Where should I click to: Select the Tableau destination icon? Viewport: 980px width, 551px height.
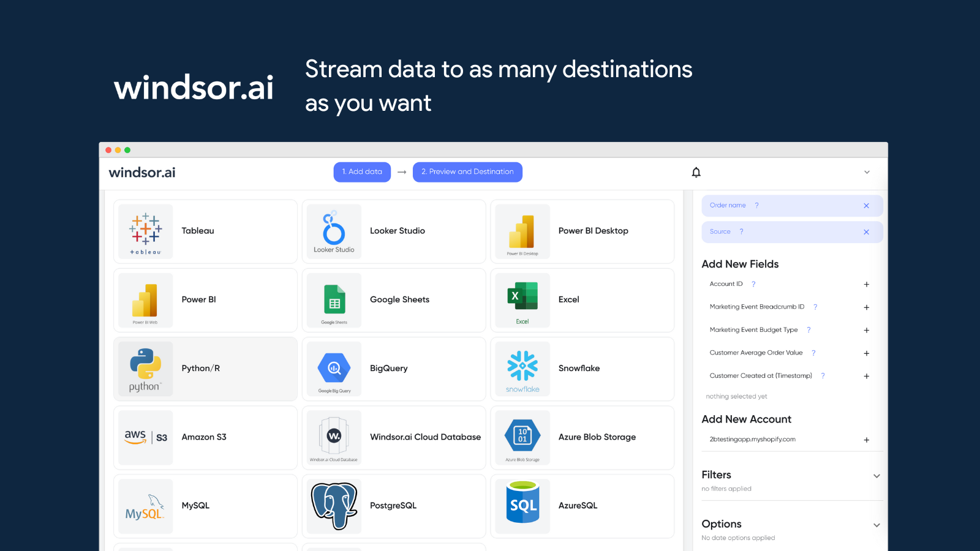(x=145, y=231)
